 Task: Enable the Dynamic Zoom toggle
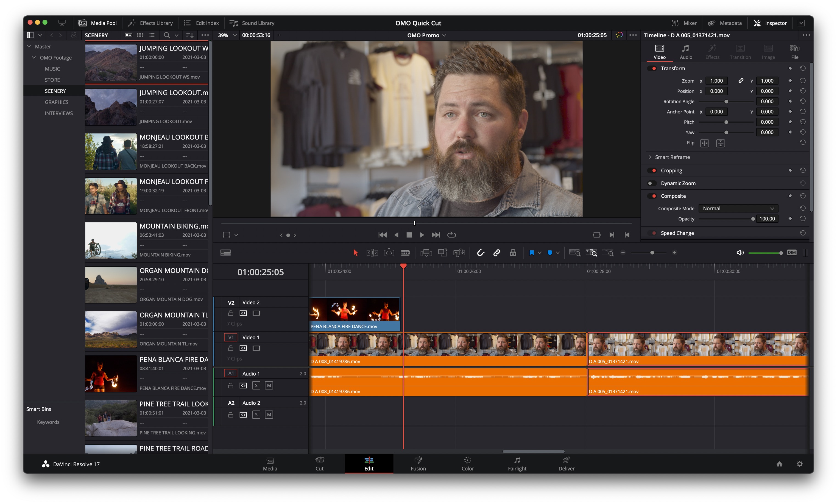pyautogui.click(x=652, y=183)
